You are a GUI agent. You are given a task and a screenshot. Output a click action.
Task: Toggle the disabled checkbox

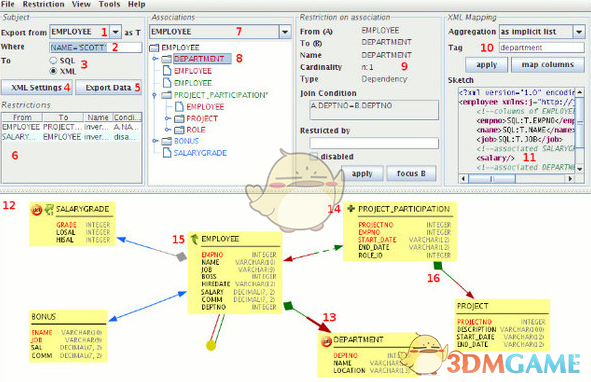[314, 156]
